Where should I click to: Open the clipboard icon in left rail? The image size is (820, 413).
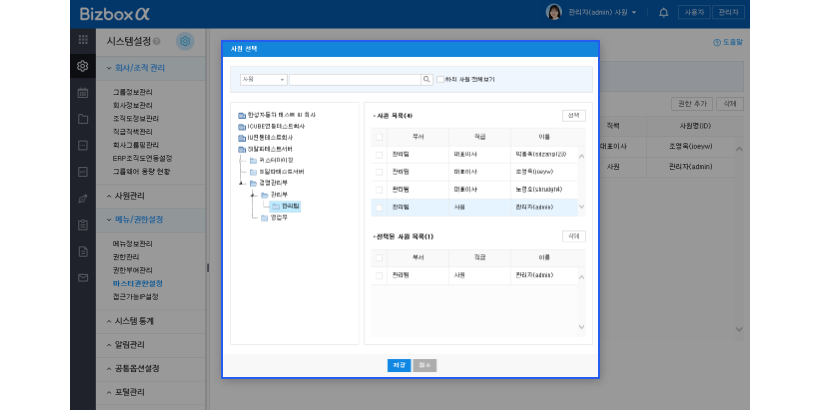[x=83, y=225]
